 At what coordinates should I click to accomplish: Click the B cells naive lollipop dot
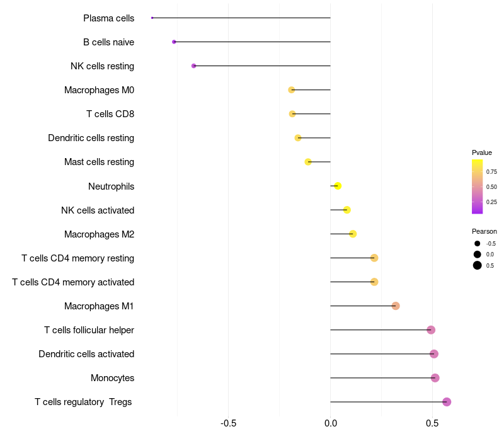pos(174,42)
